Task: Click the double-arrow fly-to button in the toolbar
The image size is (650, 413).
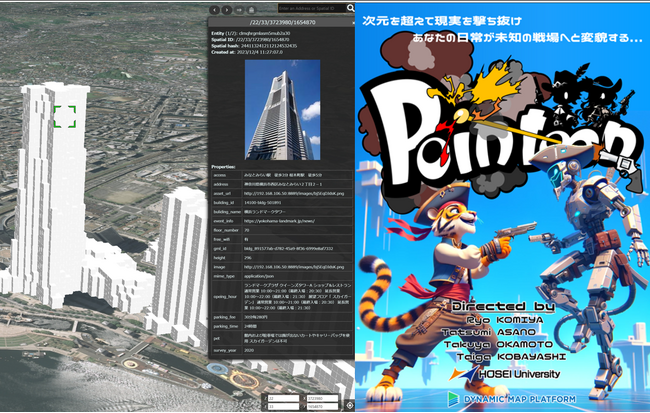Action: [x=239, y=10]
